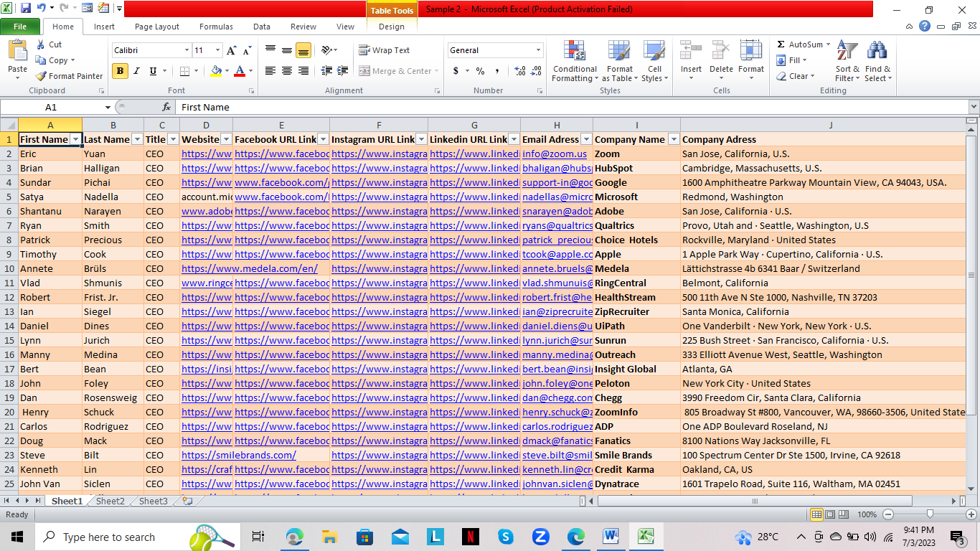980x551 pixels.
Task: Open the medela.com website link
Action: pos(250,268)
